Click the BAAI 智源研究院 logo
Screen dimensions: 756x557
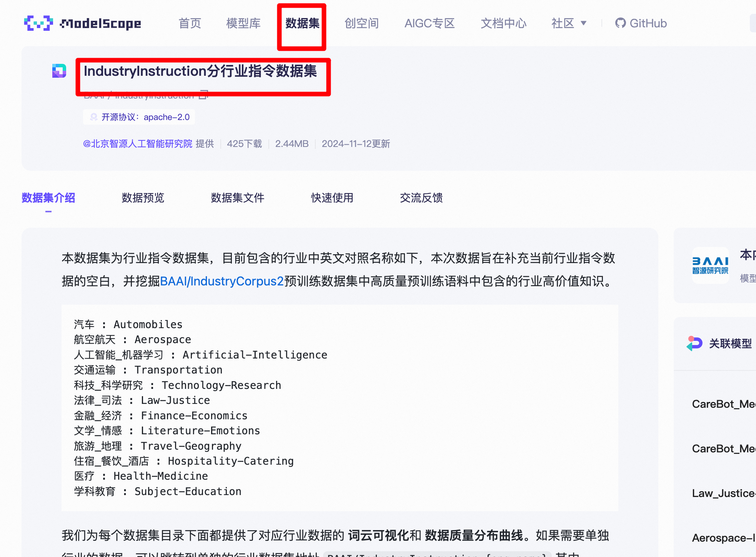tap(710, 265)
